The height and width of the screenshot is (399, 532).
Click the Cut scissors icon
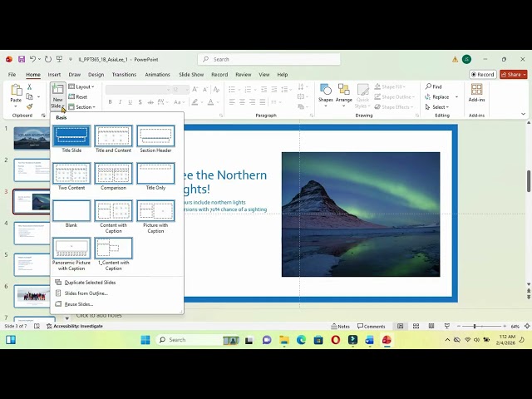point(30,86)
